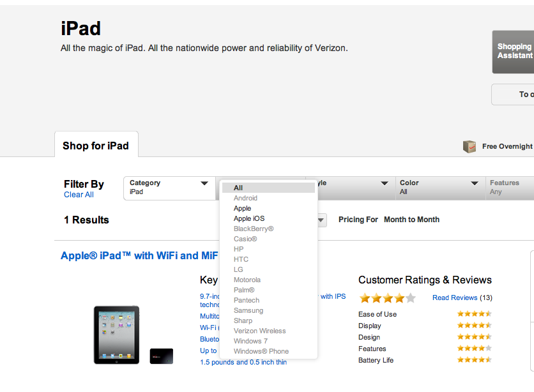The width and height of the screenshot is (534, 392).
Task: Click Clear All filters link
Action: coord(79,195)
